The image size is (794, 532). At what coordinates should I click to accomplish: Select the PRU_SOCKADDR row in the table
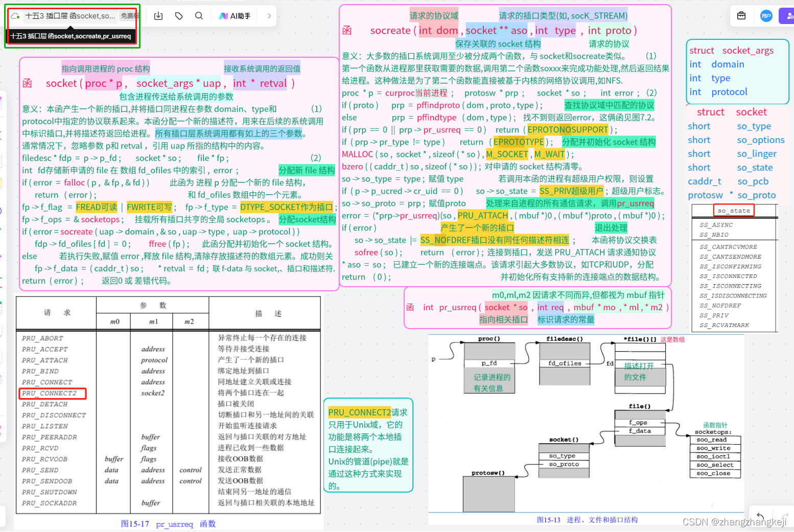click(x=49, y=503)
